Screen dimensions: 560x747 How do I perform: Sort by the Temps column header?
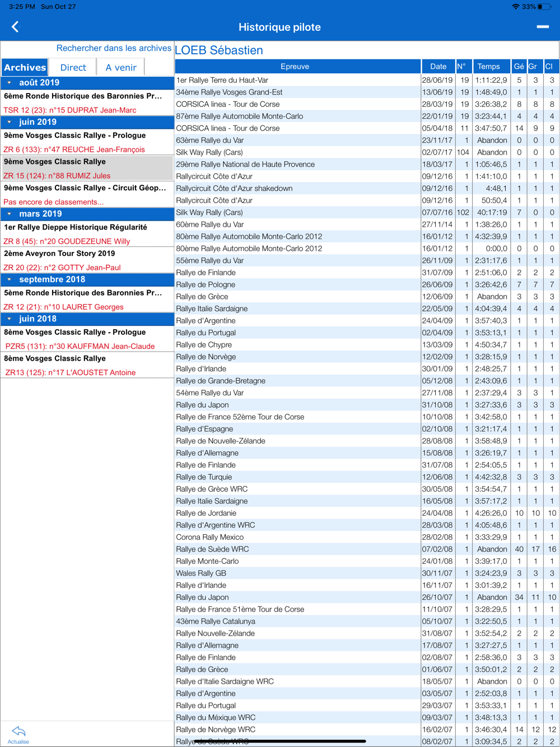[x=491, y=67]
